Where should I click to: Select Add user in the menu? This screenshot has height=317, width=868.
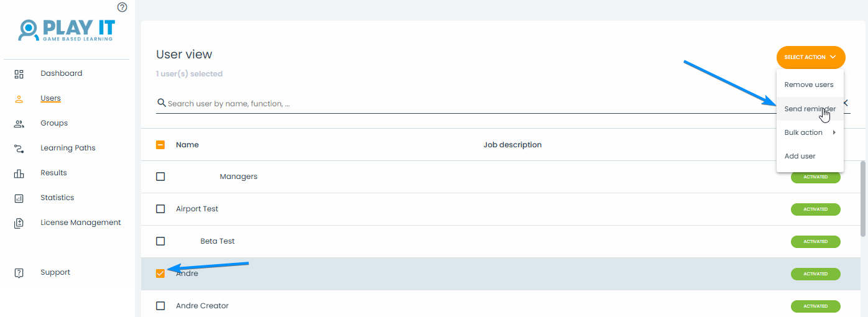(x=800, y=156)
